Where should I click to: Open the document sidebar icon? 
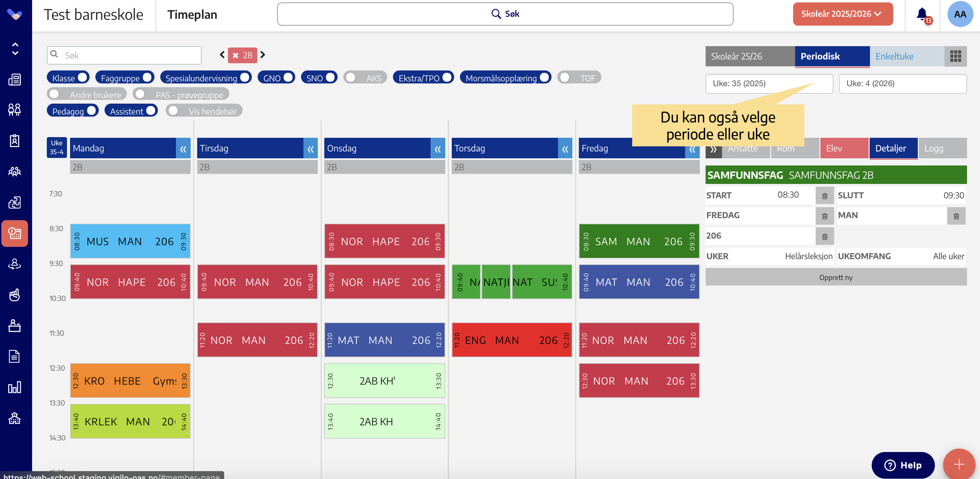click(x=14, y=357)
